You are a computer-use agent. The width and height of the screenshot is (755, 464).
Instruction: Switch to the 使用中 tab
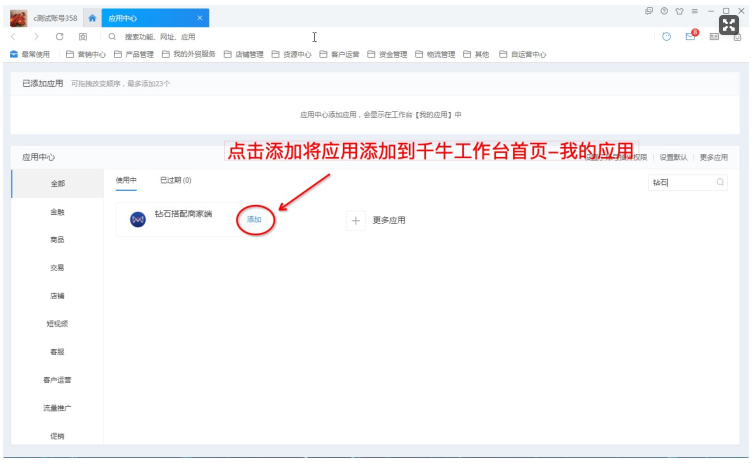126,180
